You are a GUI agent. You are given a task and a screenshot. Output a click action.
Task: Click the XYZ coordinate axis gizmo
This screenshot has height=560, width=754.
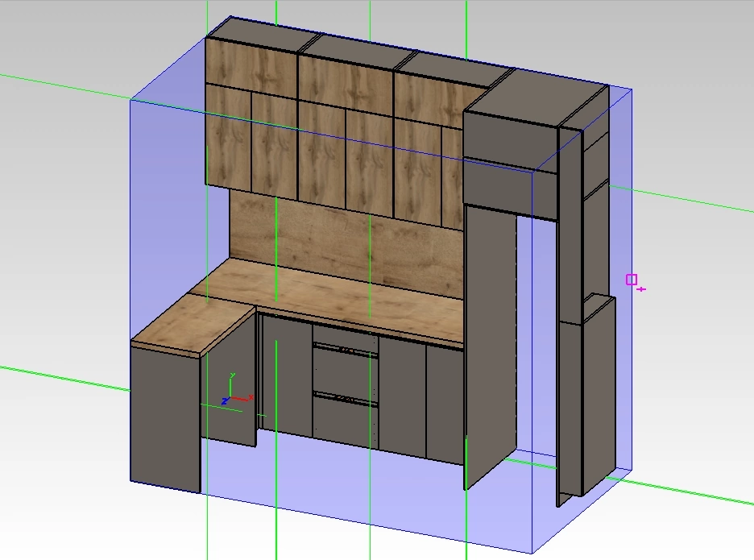coord(237,390)
